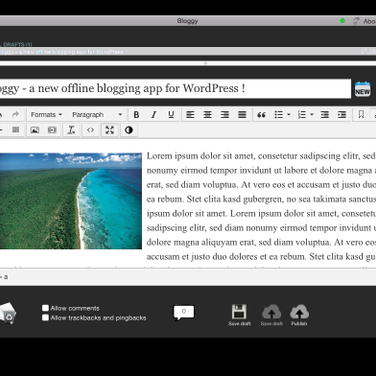Click the redo arrow
The image size is (376, 376).
pyautogui.click(x=15, y=115)
